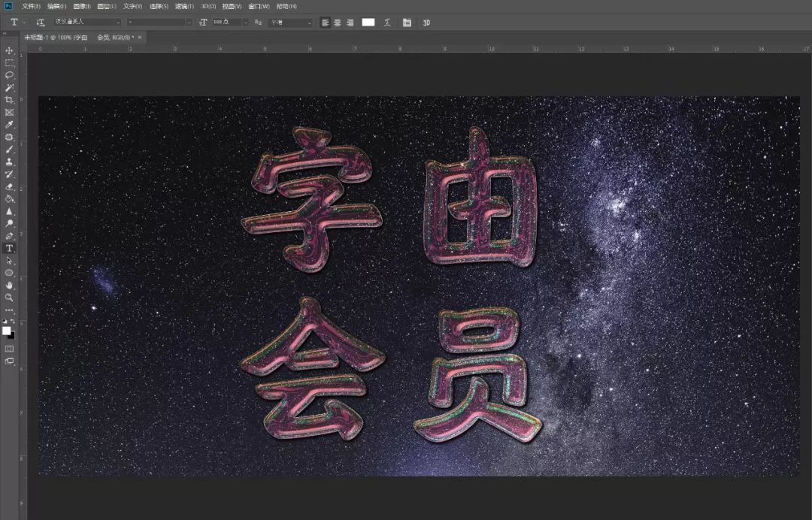
Task: Select the Move tool
Action: pos(10,50)
